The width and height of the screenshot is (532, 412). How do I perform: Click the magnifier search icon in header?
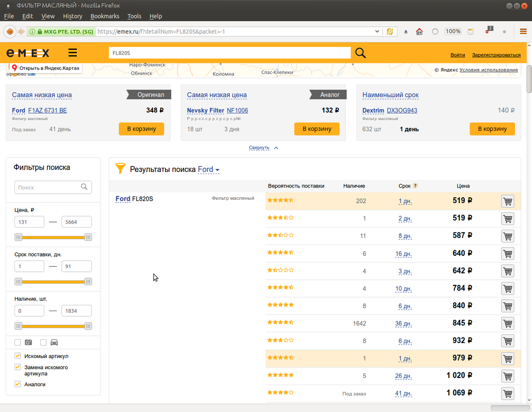coord(360,53)
